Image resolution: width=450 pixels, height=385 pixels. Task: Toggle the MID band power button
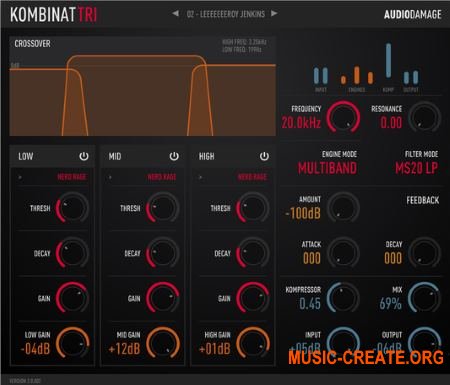point(174,156)
